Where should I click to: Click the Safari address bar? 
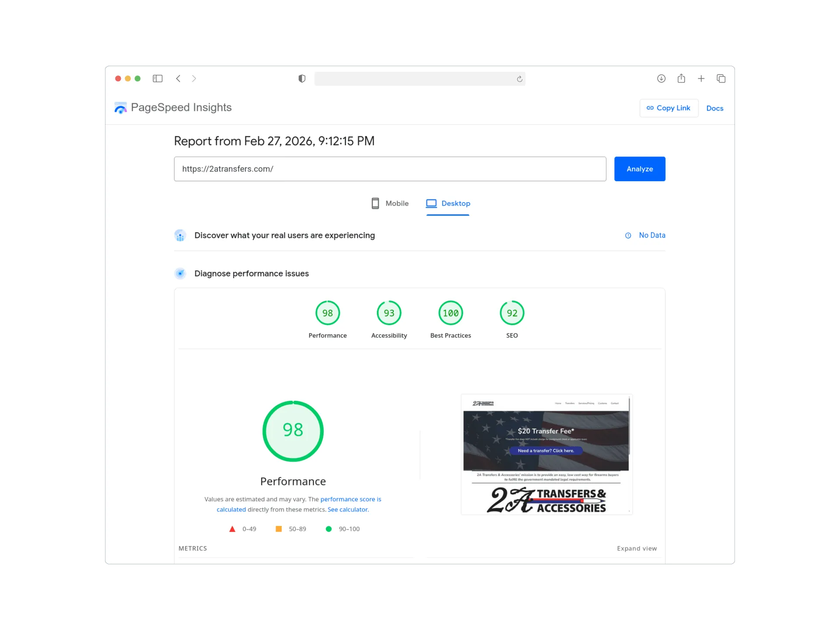(x=420, y=79)
